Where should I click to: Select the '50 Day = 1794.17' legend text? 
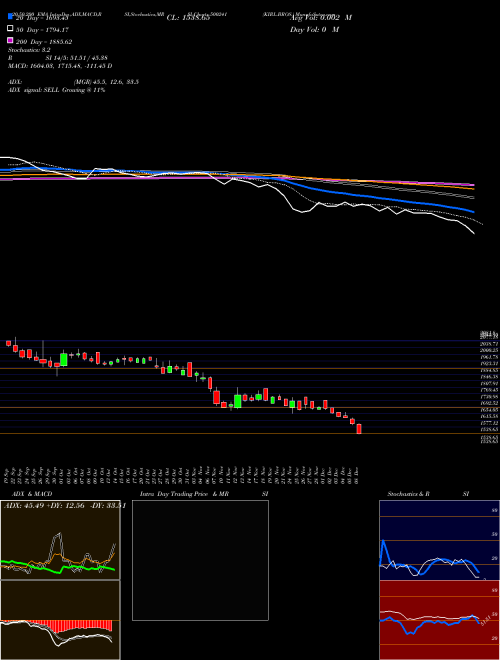pyautogui.click(x=42, y=30)
